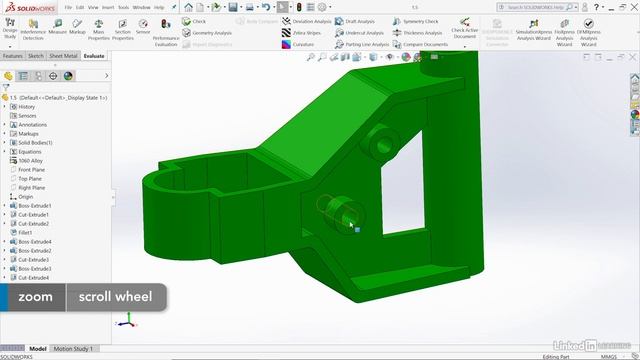Select the Measure tool
Viewport: 640px width, 360px height.
[x=58, y=27]
